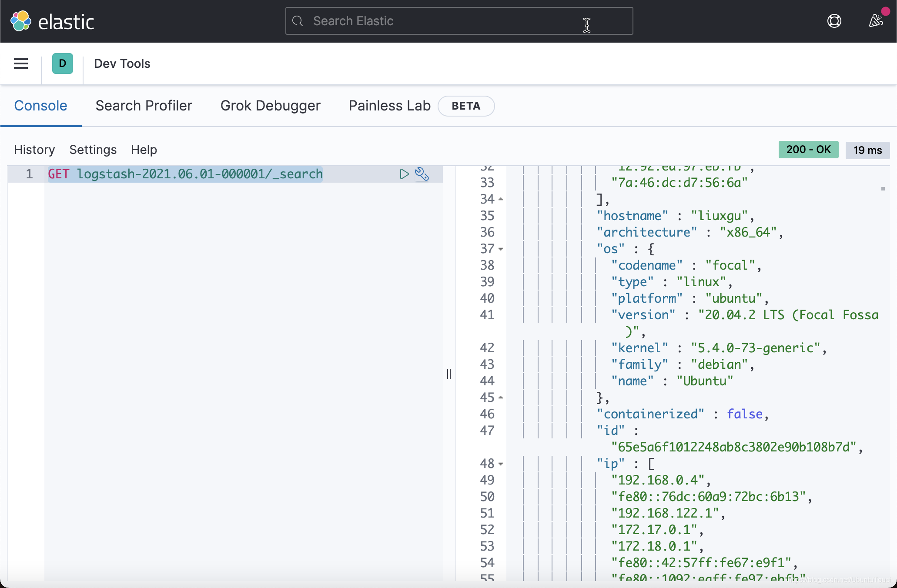Open the wrench request options menu
The width and height of the screenshot is (897, 588).
tap(422, 174)
